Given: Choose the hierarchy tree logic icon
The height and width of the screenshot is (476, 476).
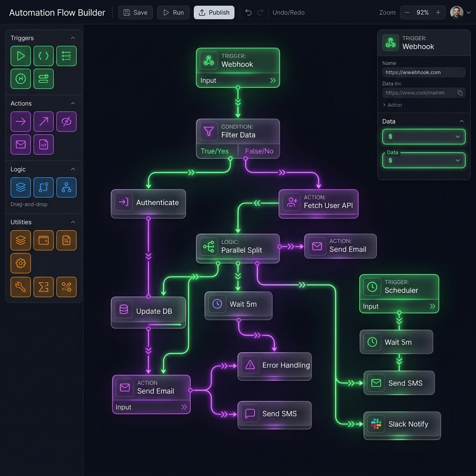Looking at the screenshot, I should click(66, 187).
